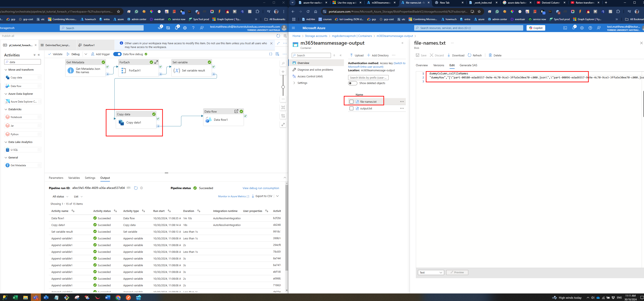Open the All status filter dropdown

tap(60, 197)
